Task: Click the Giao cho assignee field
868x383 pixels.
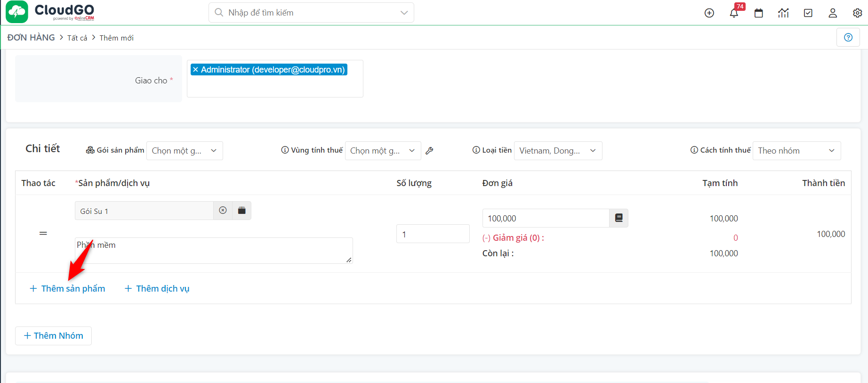Action: [x=275, y=79]
